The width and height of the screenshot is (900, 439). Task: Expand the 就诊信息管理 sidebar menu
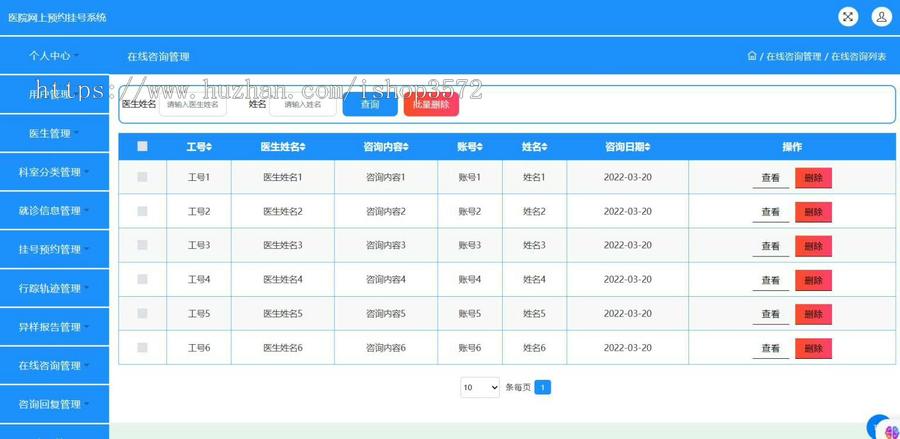pos(54,211)
